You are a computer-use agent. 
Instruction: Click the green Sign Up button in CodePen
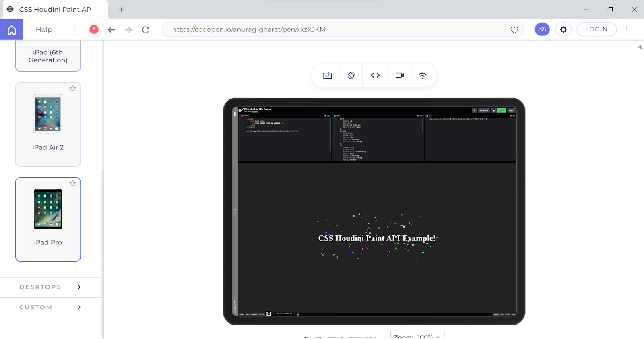(502, 110)
